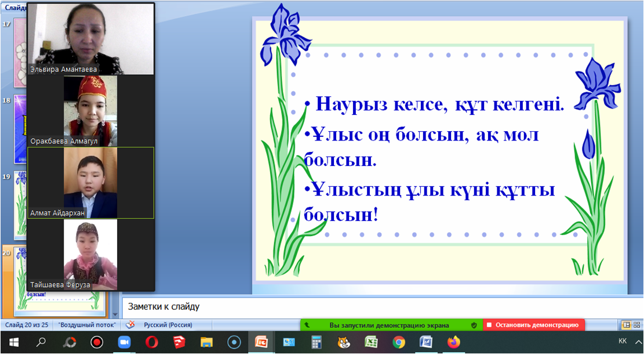644x354 pixels.
Task: Open the Слайды tab in slide panel
Action: click(x=14, y=8)
